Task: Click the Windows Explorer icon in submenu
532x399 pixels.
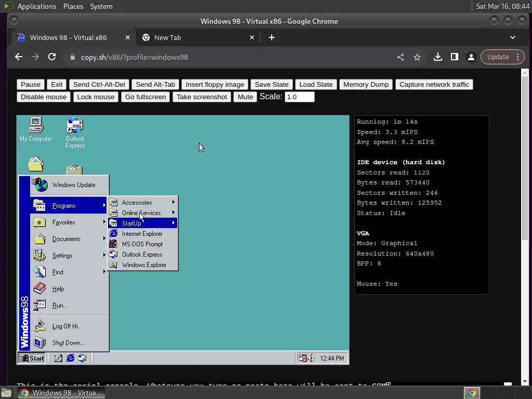Action: pos(113,264)
